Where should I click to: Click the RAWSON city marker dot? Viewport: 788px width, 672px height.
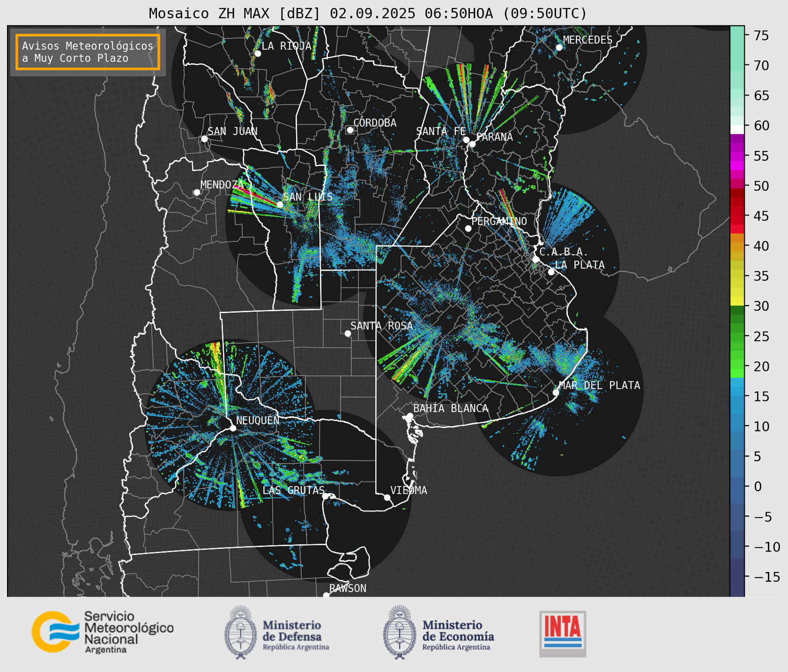tap(326, 595)
